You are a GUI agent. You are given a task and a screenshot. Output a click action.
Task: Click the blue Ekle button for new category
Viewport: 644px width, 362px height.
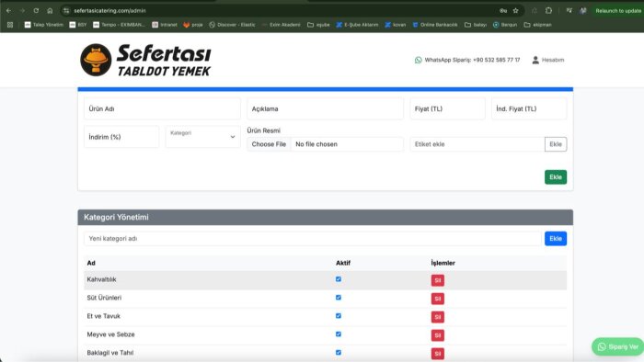(556, 239)
